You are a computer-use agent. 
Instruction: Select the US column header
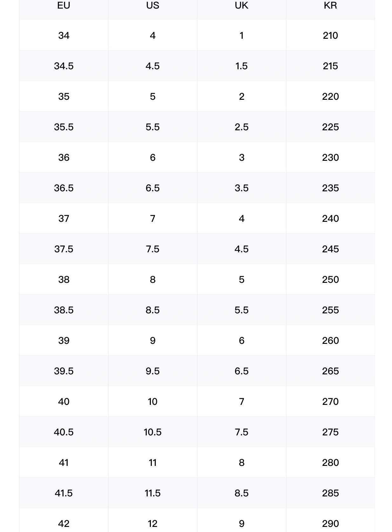click(x=152, y=6)
